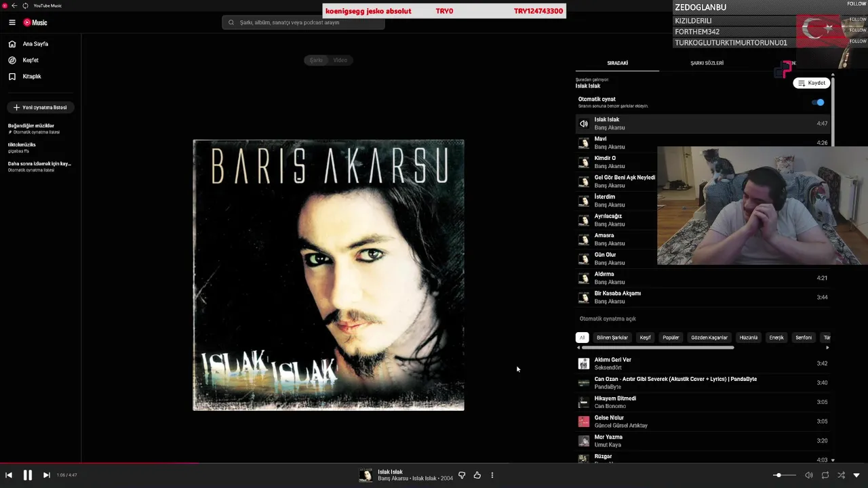The height and width of the screenshot is (488, 868).
Task: Click the search input field
Action: pyautogui.click(x=303, y=22)
